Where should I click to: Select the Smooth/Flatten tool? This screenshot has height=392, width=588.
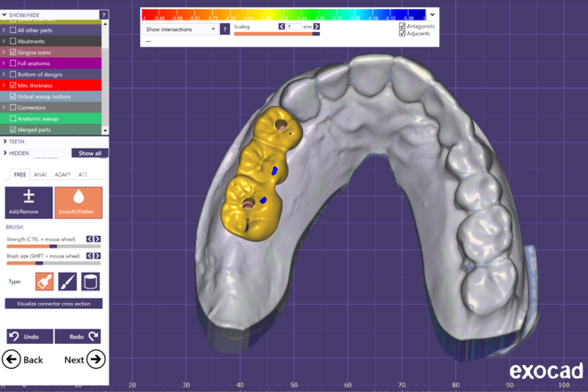pyautogui.click(x=78, y=202)
